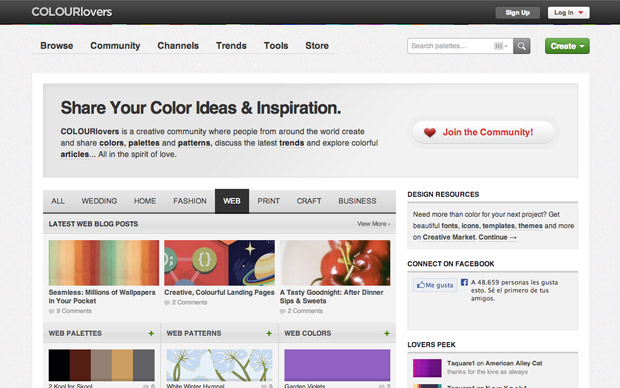Click the comment icon beside Landing Pages 2 Comments
Screen dimensions: 620x388
pyautogui.click(x=167, y=303)
